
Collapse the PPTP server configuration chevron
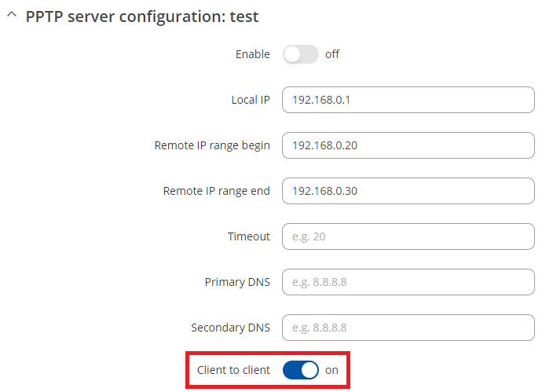click(x=12, y=15)
